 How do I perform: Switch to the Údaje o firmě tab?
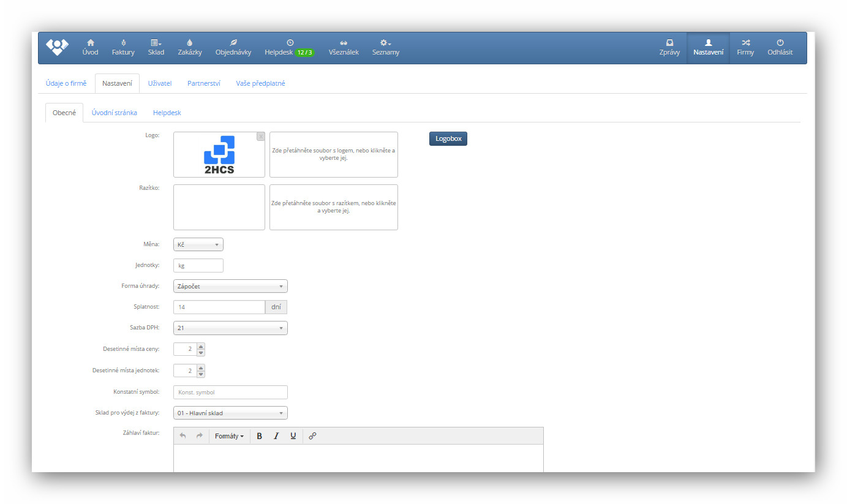click(66, 83)
